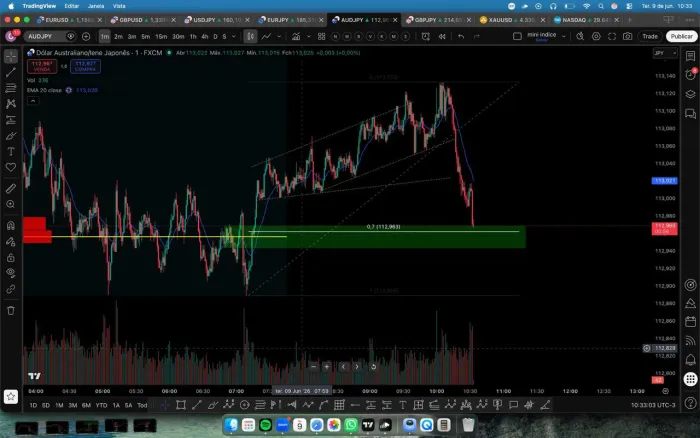This screenshot has width=700, height=438.
Task: Select the 1m timeframe
Action: pyautogui.click(x=104, y=36)
